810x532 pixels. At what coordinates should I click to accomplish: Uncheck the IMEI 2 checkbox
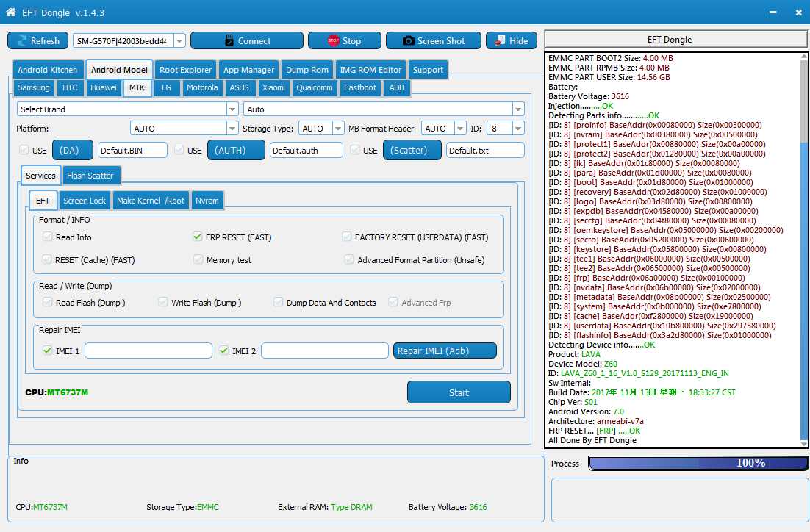pos(223,351)
